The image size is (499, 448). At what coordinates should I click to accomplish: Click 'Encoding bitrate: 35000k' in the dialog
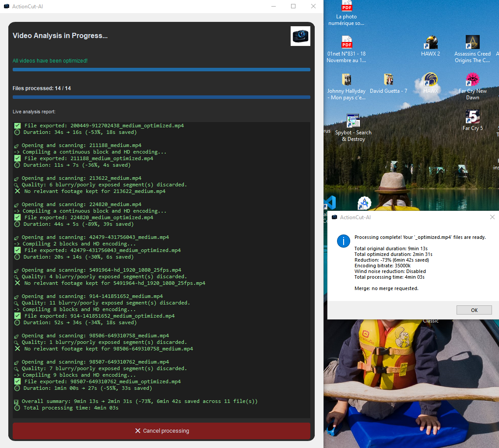point(382,266)
